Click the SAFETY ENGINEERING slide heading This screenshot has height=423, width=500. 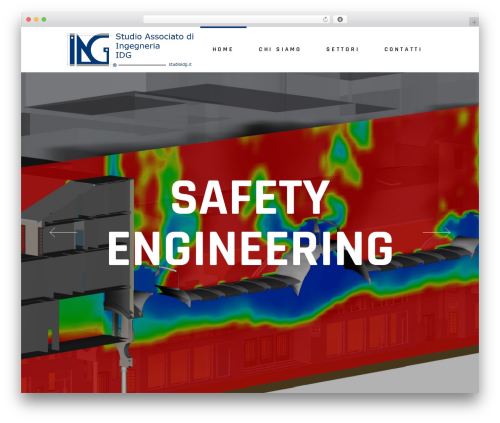pos(250,223)
